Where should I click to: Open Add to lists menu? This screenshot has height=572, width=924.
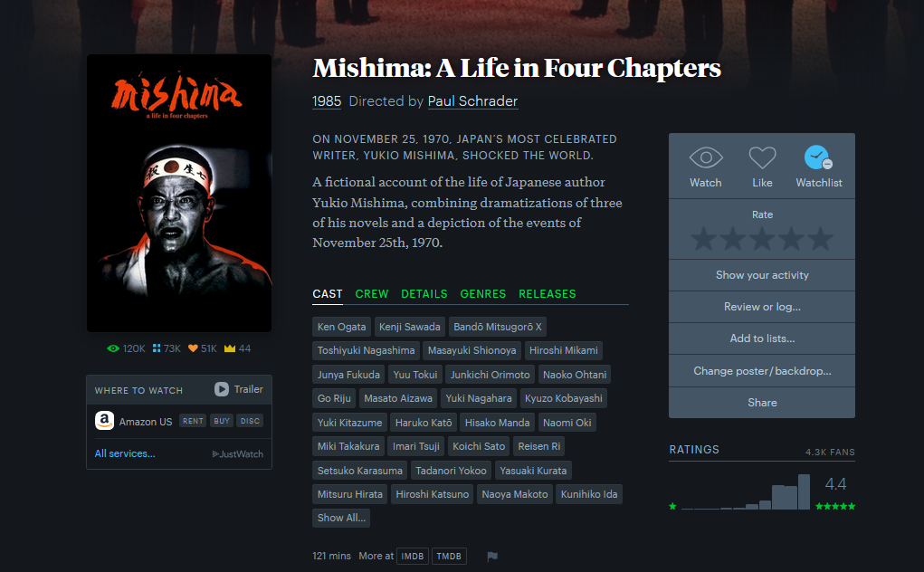(x=762, y=338)
